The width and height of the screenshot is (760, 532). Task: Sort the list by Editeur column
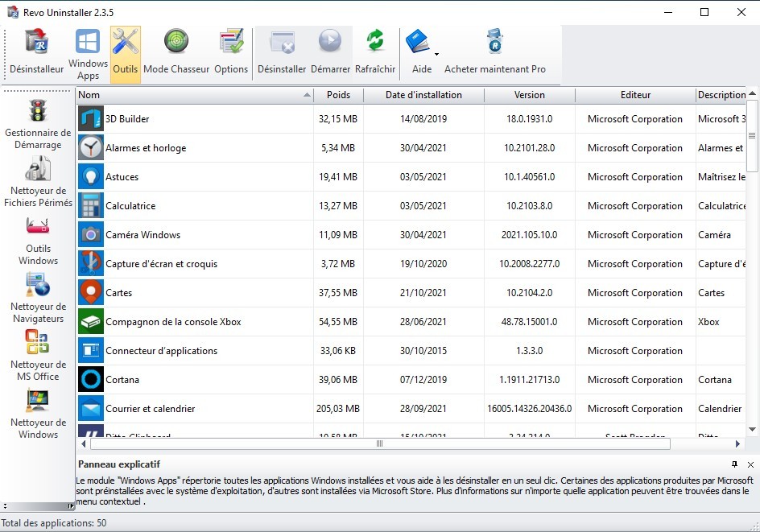pyautogui.click(x=635, y=95)
